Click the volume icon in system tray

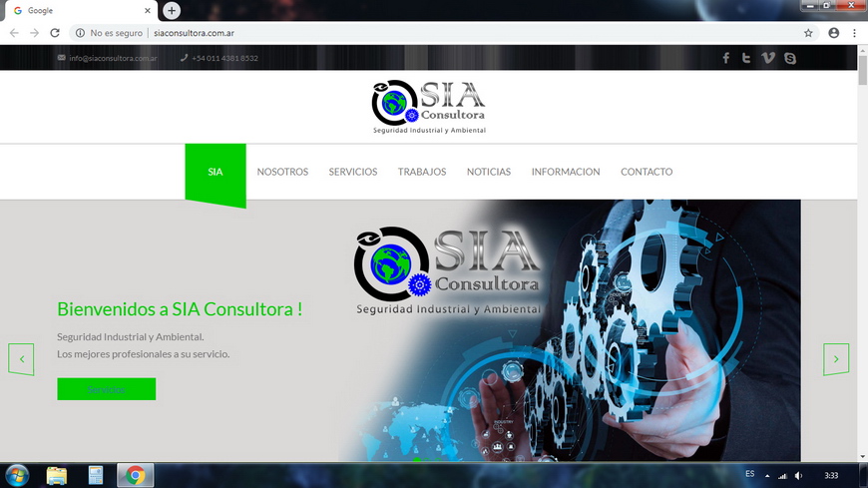(798, 476)
